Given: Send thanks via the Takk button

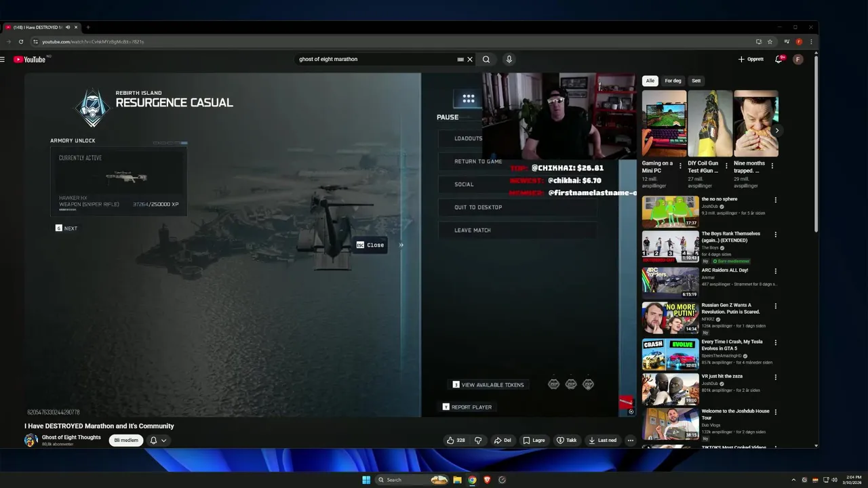Looking at the screenshot, I should click(566, 441).
